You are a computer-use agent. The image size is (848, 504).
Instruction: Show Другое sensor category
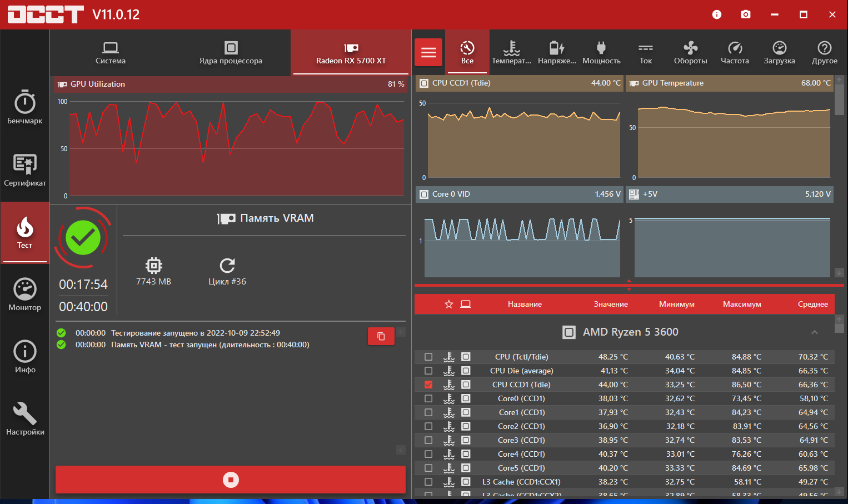click(x=825, y=52)
